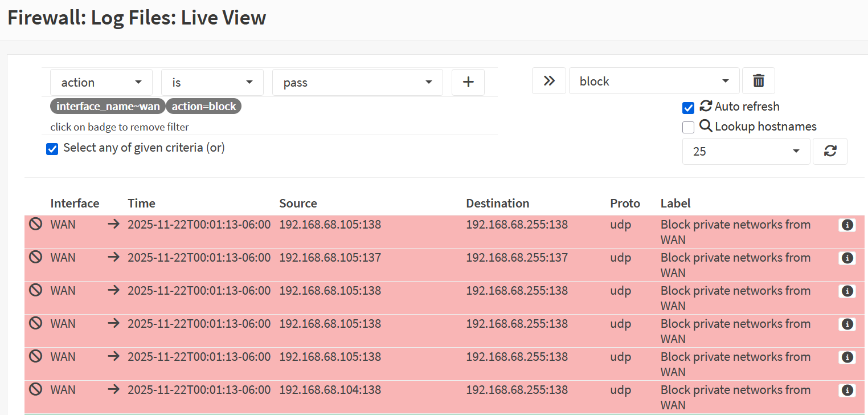Open the 'is' operator dropdown

click(x=212, y=83)
